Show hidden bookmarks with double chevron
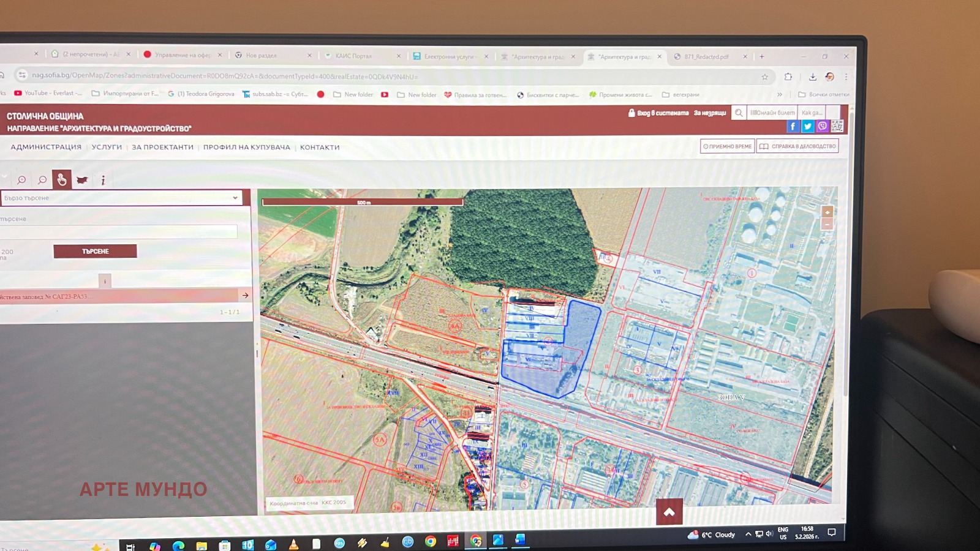980x551 pixels. tap(780, 94)
